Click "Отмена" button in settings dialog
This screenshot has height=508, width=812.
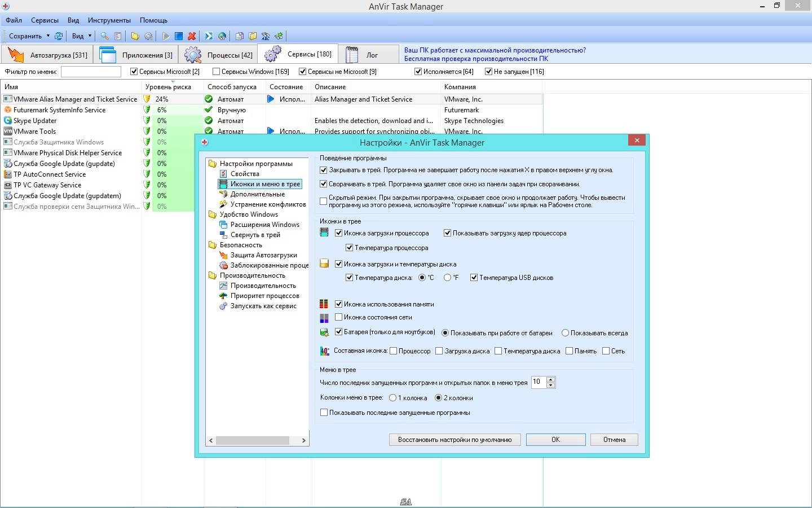click(x=614, y=440)
